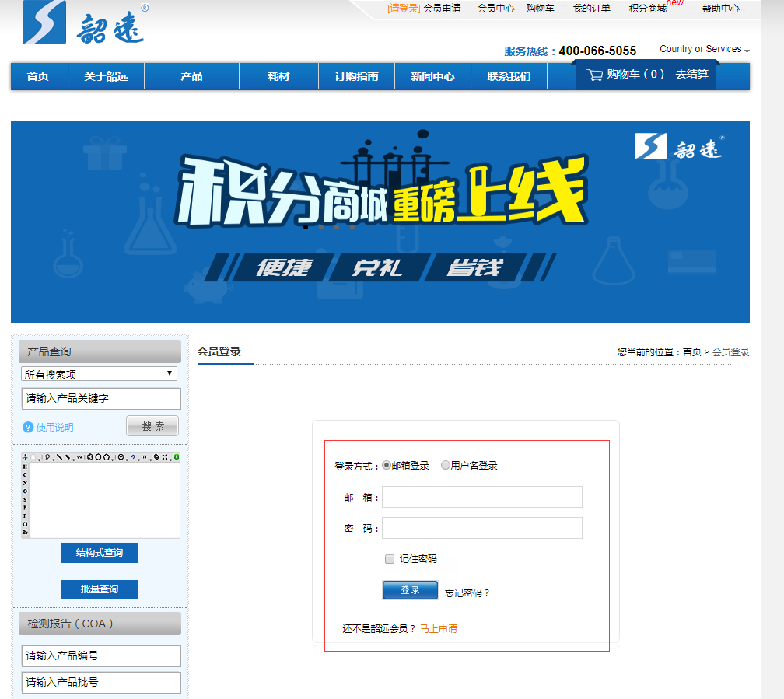
Task: Open dropdown arrow beside the cyclopentane ring tool
Action: (113, 460)
